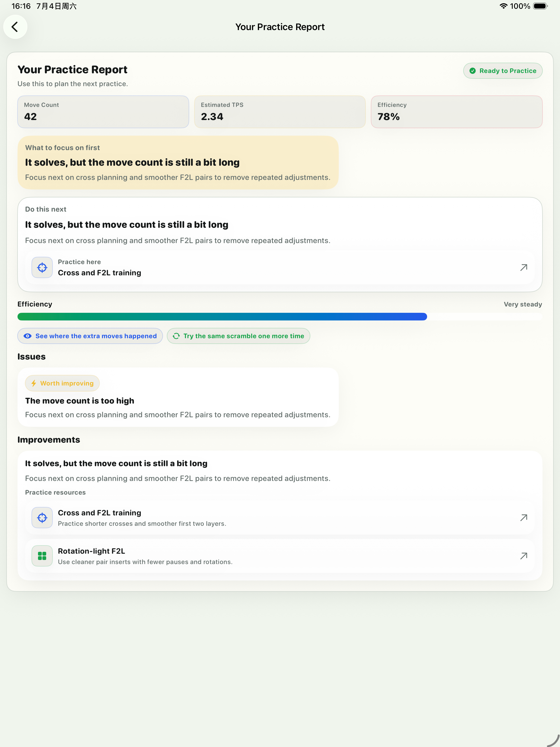
Task: Click the green checkmark in Ready badge
Action: tap(472, 71)
